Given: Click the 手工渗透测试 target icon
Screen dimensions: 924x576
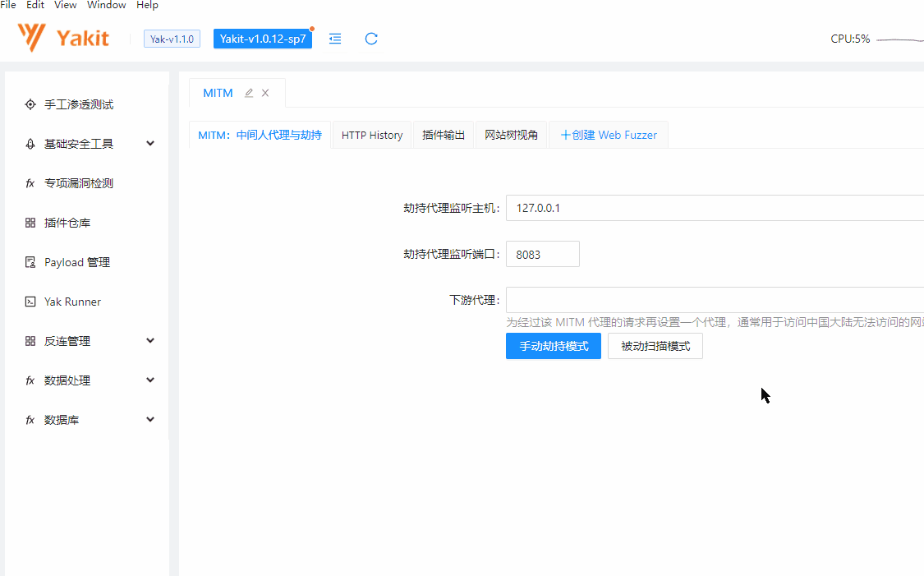Looking at the screenshot, I should [30, 104].
